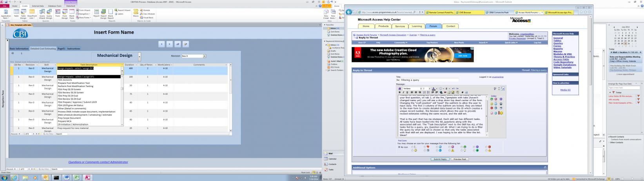Click the Macro icon in the ribbon
644x181 pixels.
point(136,13)
